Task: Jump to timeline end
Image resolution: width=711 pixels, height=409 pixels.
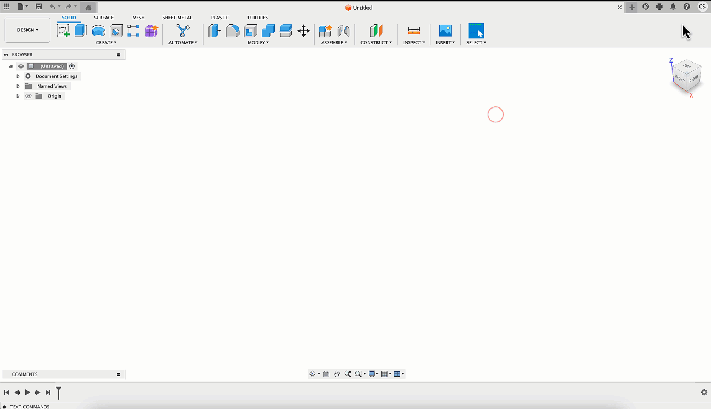Action: coord(48,392)
